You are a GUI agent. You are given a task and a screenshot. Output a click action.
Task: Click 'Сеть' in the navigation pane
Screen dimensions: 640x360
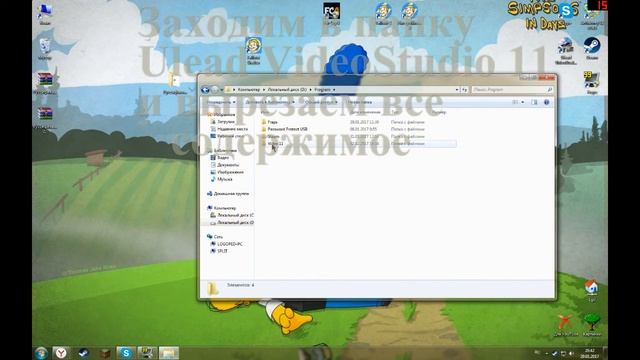[x=218, y=237]
